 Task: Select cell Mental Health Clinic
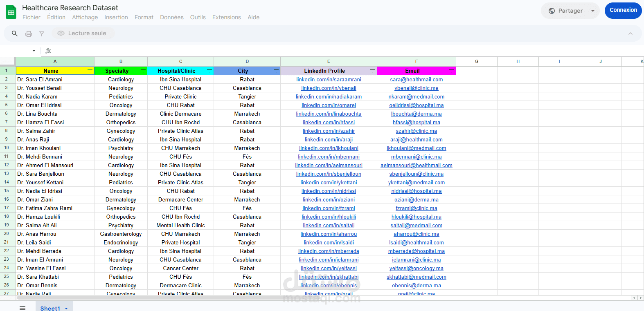click(x=181, y=226)
